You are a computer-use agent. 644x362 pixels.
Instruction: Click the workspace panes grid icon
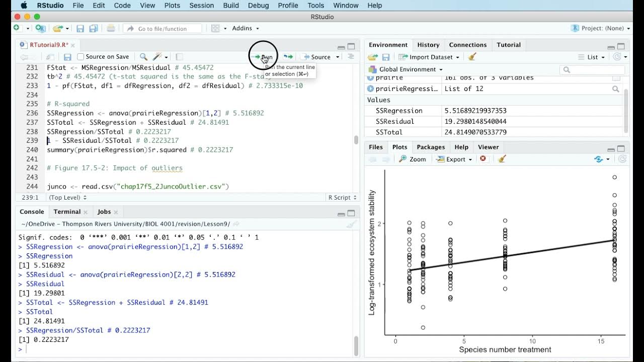[x=215, y=29]
